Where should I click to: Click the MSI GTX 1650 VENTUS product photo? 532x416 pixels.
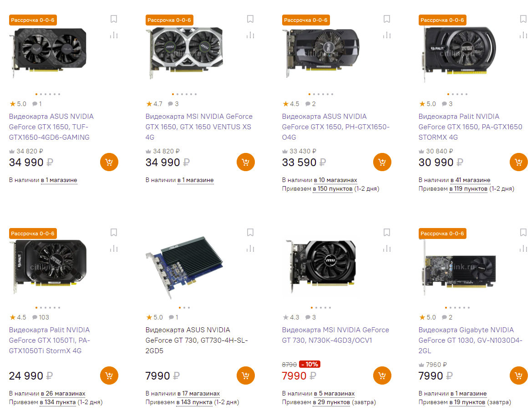coord(185,51)
